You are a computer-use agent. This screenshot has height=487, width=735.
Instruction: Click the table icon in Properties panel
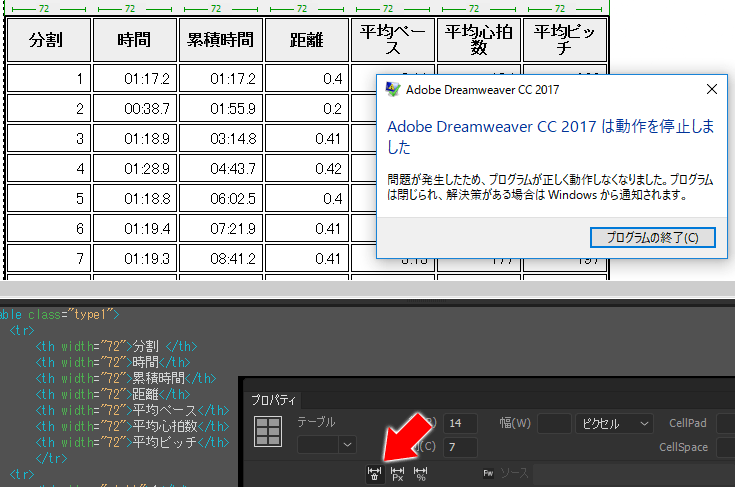(268, 432)
